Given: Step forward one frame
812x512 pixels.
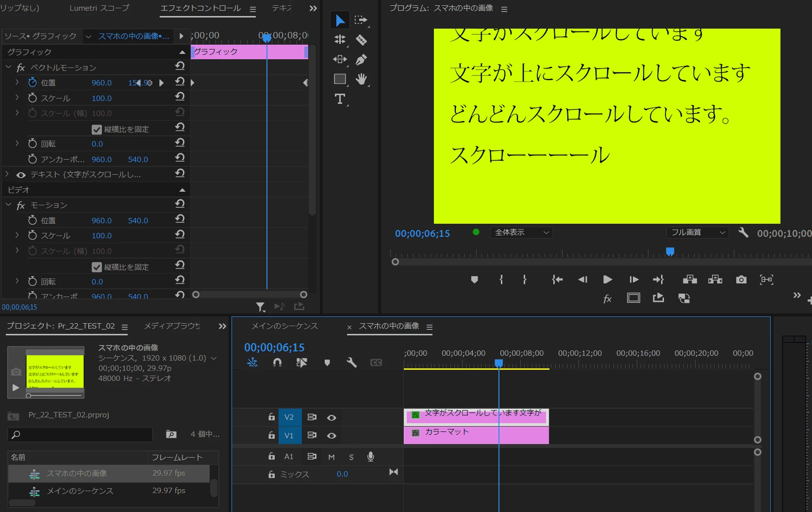Looking at the screenshot, I should click(633, 280).
